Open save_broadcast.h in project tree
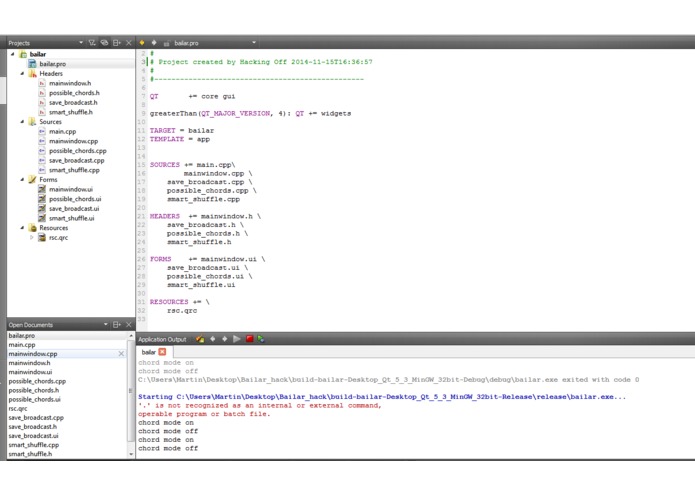This screenshot has width=695, height=494. coord(73,102)
